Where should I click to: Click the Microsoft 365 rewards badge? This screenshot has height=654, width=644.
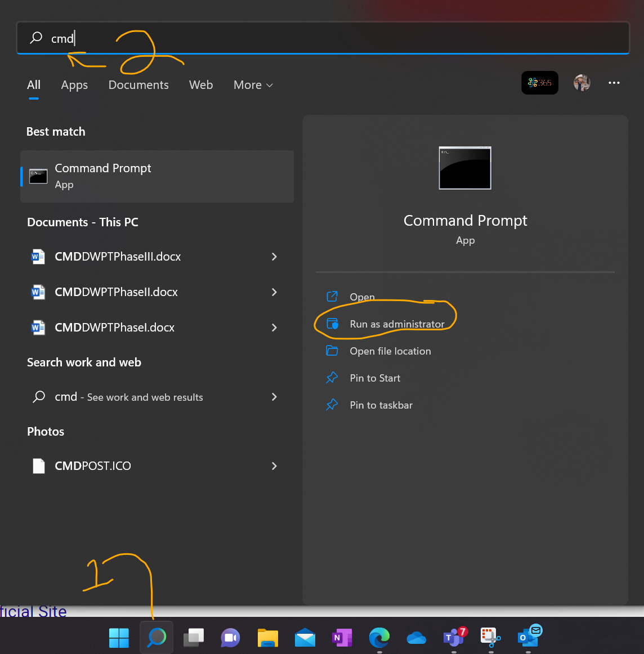(x=540, y=83)
